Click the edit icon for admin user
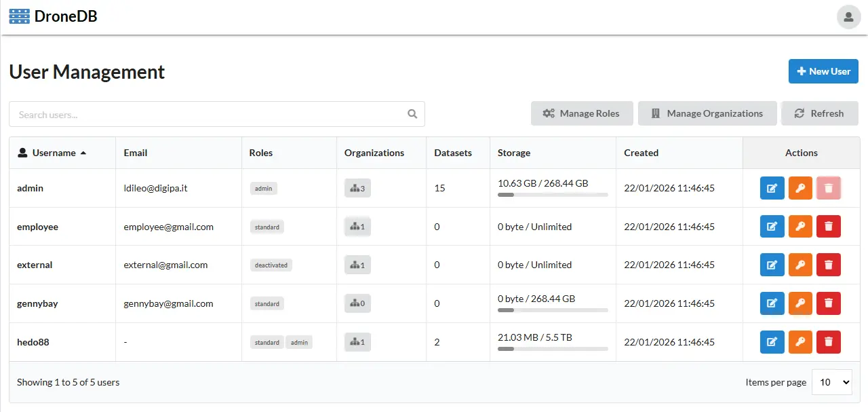This screenshot has width=868, height=412. tap(772, 188)
